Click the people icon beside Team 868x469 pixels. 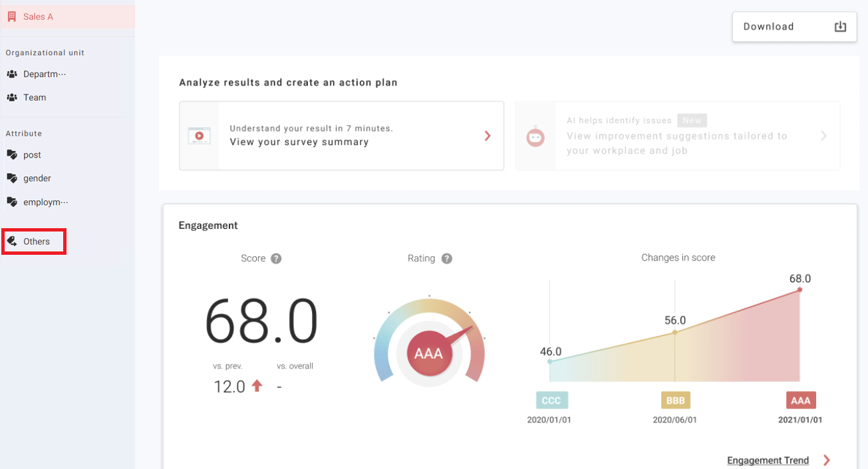point(12,97)
